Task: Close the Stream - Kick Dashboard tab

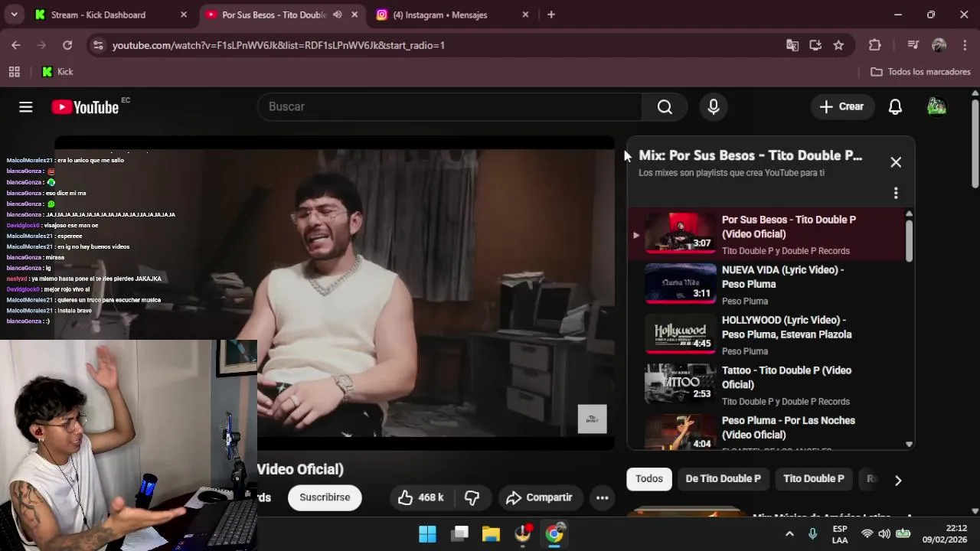Action: tap(184, 15)
